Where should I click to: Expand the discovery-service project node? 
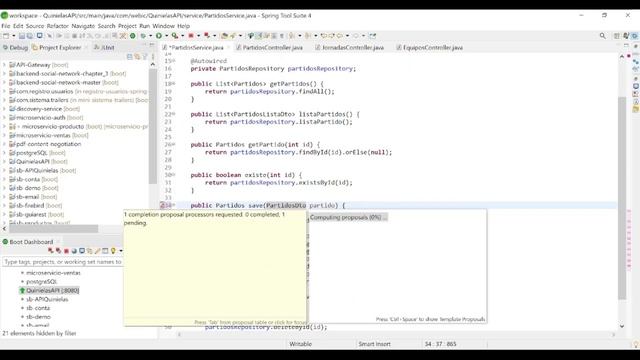4,109
